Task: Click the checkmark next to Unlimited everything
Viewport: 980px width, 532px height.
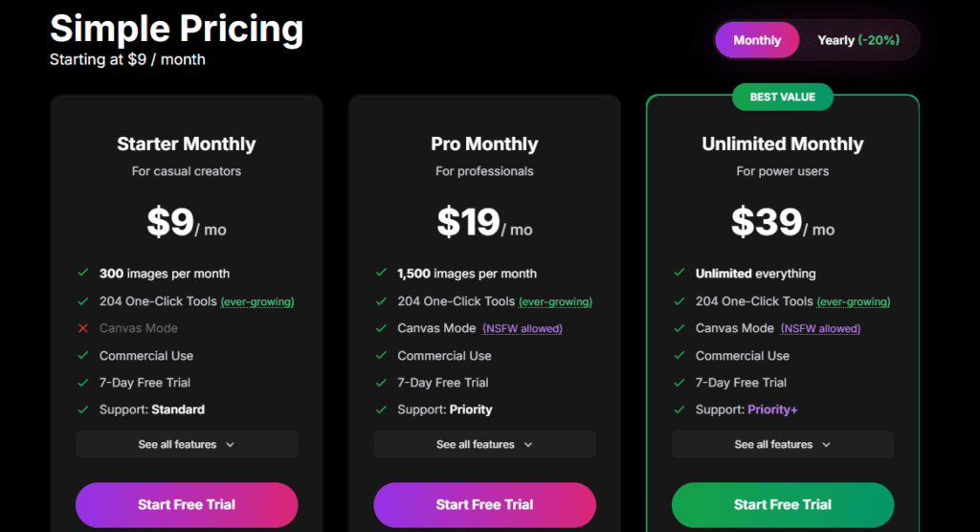Action: click(679, 274)
